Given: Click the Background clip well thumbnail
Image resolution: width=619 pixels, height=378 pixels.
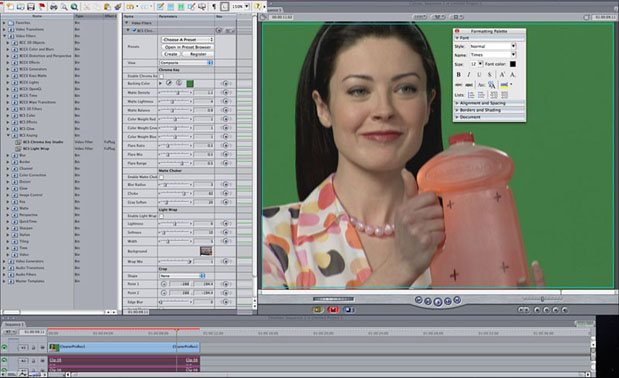Looking at the screenshot, I should (206, 251).
